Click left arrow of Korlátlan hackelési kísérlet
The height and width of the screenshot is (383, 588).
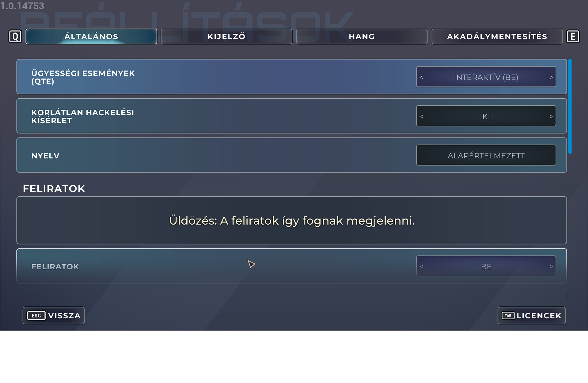point(421,116)
